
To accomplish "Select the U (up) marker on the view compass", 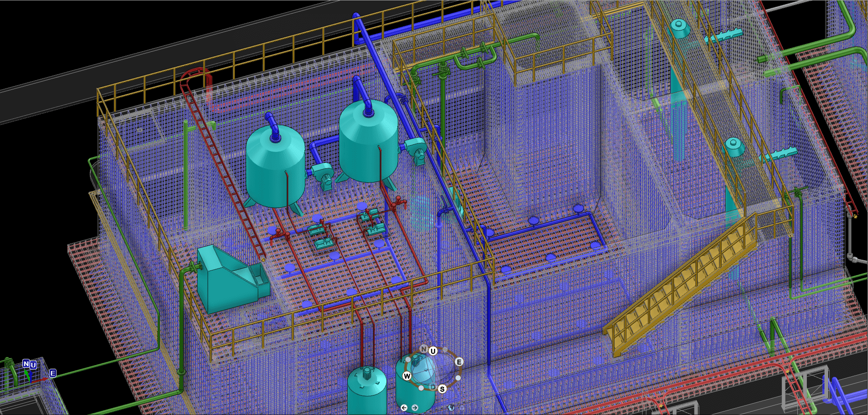I will coord(433,351).
